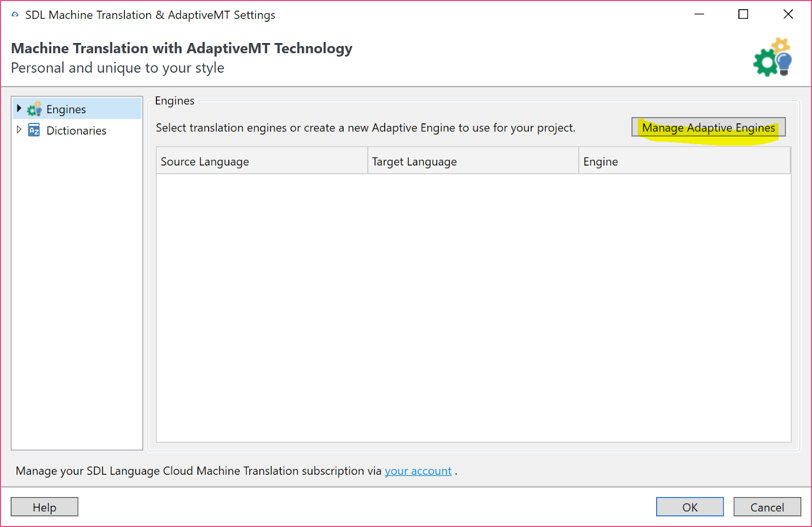
Task: Cancel the settings dialog
Action: tap(767, 507)
